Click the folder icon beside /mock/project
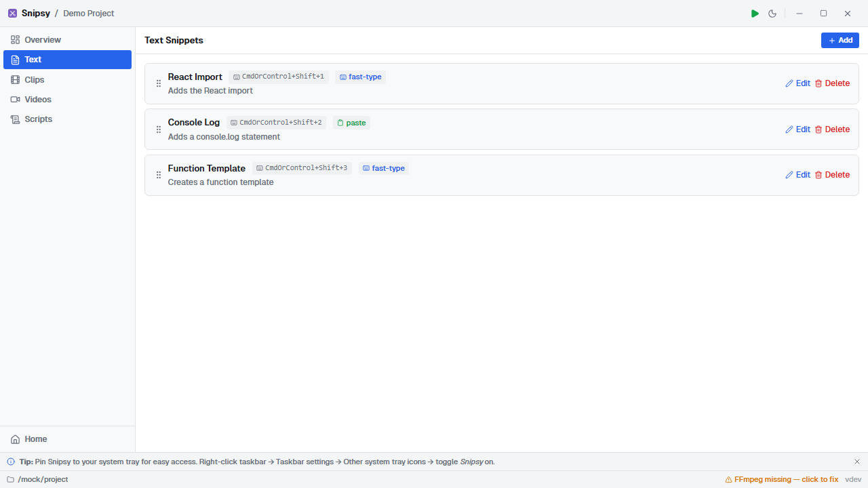 (x=10, y=479)
